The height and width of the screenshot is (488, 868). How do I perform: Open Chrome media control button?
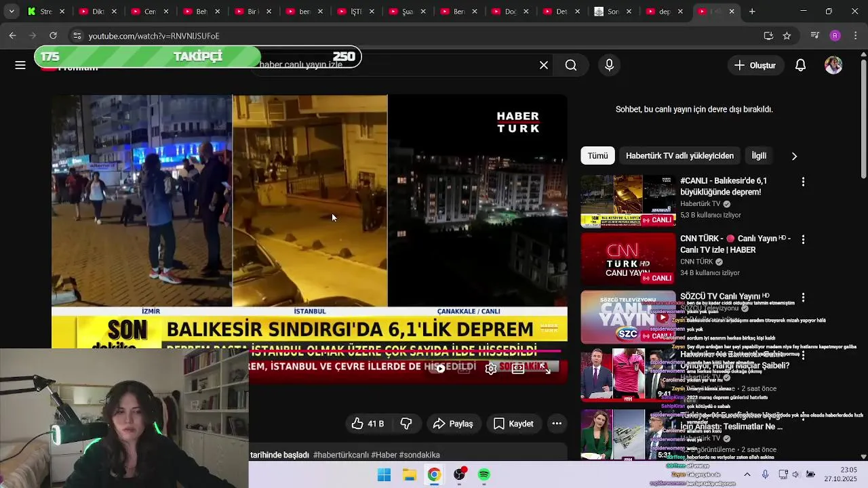pyautogui.click(x=815, y=35)
